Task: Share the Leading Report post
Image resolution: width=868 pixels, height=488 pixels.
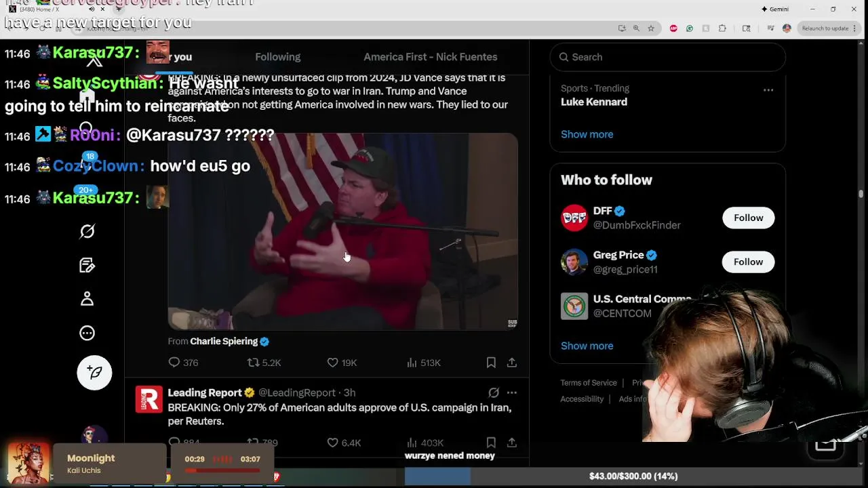Action: point(512,443)
